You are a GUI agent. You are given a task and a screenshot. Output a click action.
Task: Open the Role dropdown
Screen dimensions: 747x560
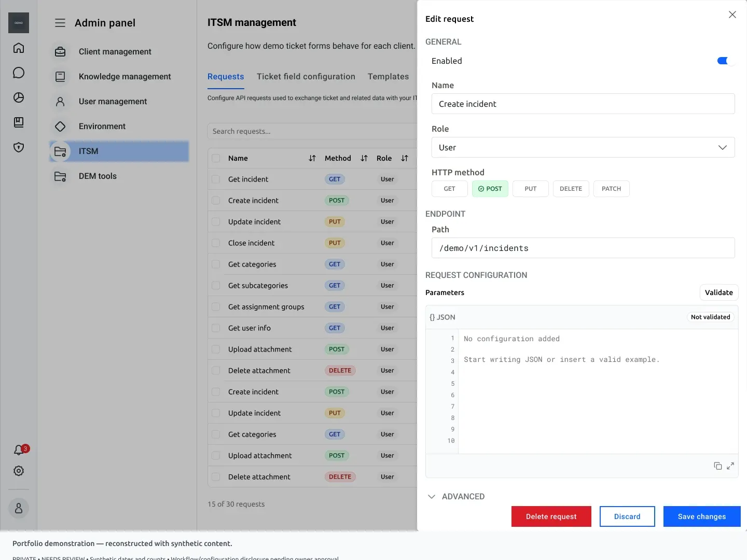[583, 147]
